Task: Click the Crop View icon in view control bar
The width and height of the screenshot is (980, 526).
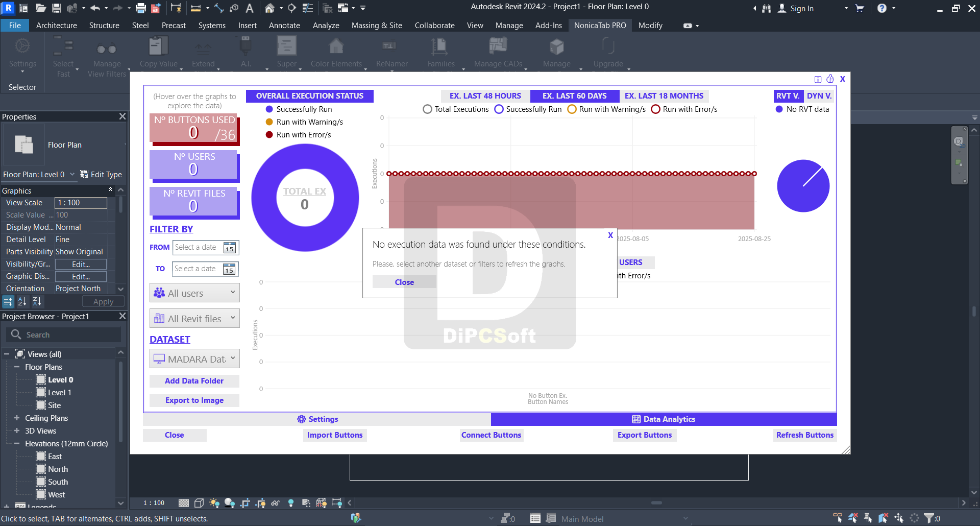Action: click(245, 503)
